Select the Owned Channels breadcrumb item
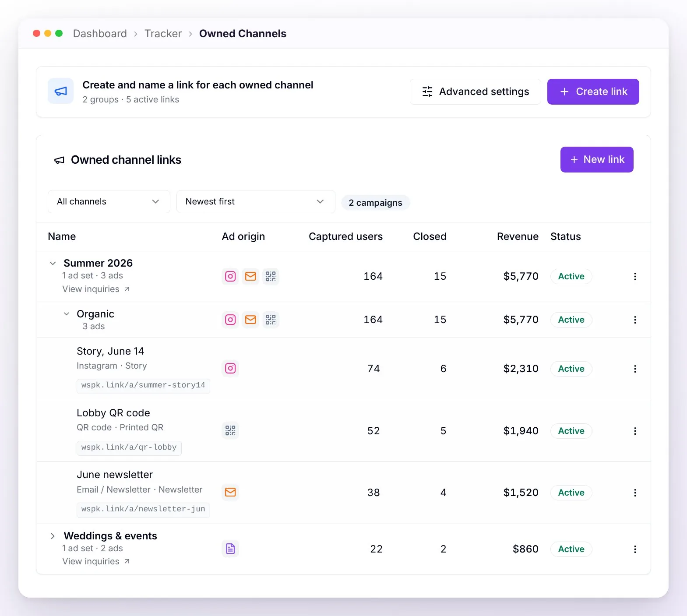 (x=243, y=34)
